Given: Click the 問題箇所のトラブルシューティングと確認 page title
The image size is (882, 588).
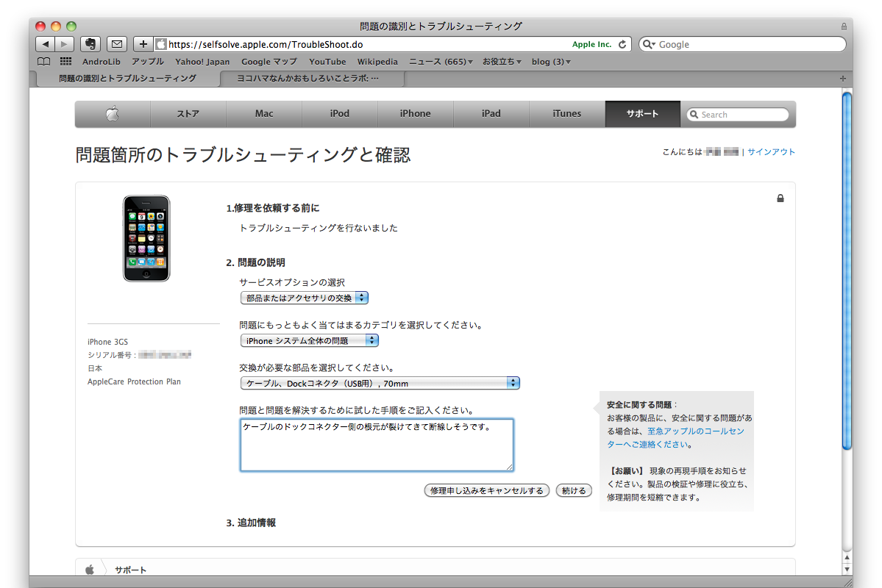Looking at the screenshot, I should point(243,155).
